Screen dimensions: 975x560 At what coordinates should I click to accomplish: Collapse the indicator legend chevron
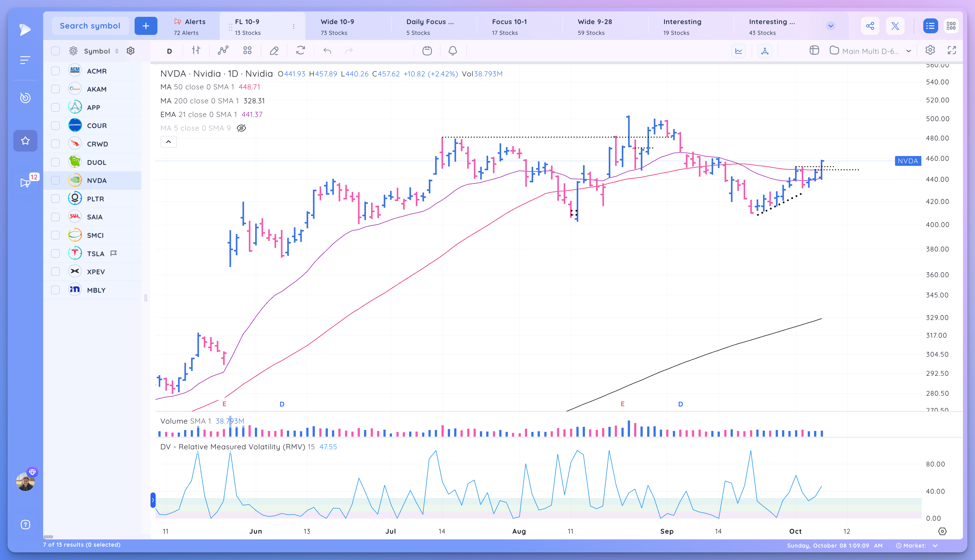point(169,142)
